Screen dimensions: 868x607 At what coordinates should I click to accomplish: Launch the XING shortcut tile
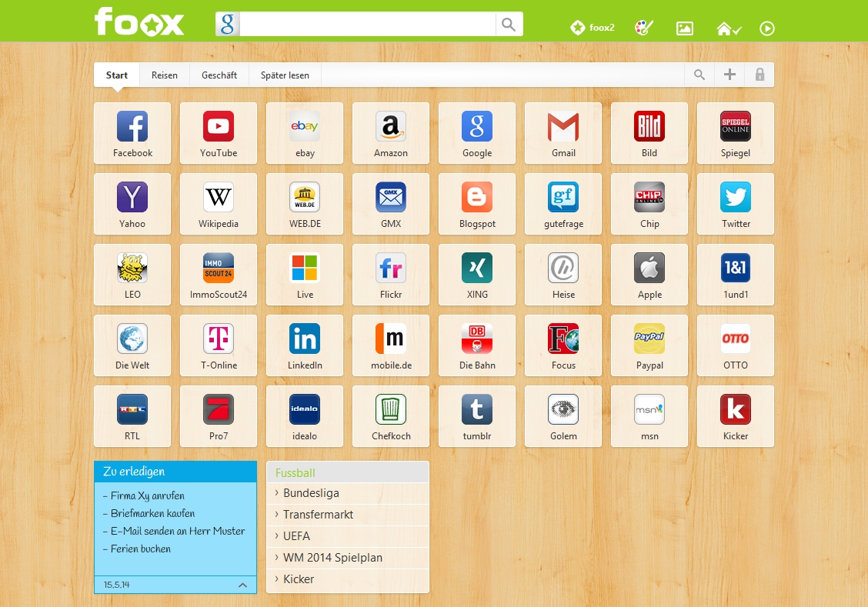point(477,275)
